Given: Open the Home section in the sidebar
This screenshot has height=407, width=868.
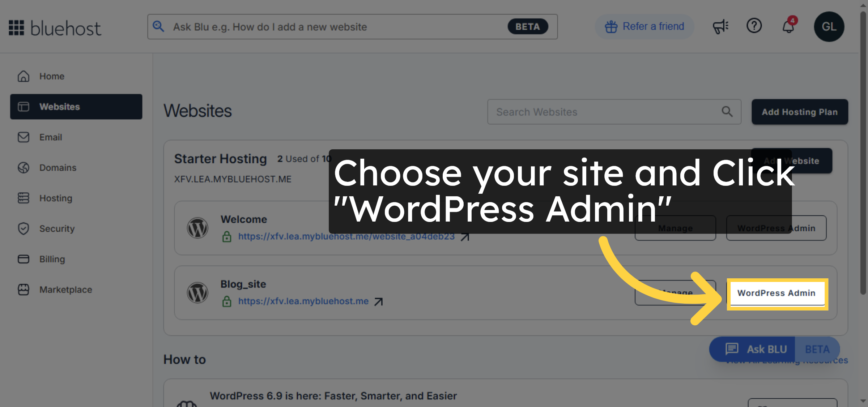Looking at the screenshot, I should [52, 76].
